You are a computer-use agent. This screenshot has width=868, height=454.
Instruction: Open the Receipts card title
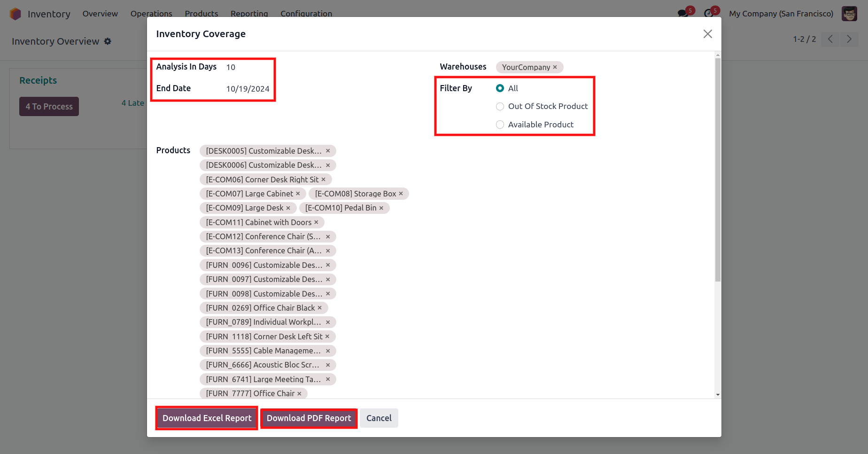click(x=38, y=80)
